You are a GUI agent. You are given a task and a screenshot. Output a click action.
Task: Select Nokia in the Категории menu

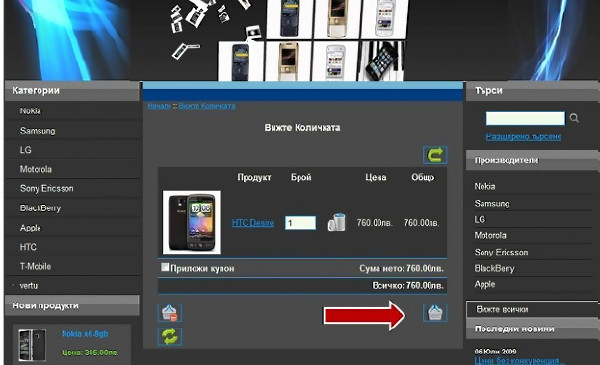pyautogui.click(x=30, y=111)
